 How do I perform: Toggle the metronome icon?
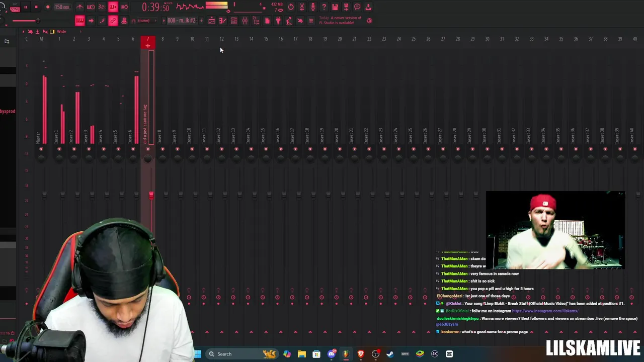click(x=79, y=7)
